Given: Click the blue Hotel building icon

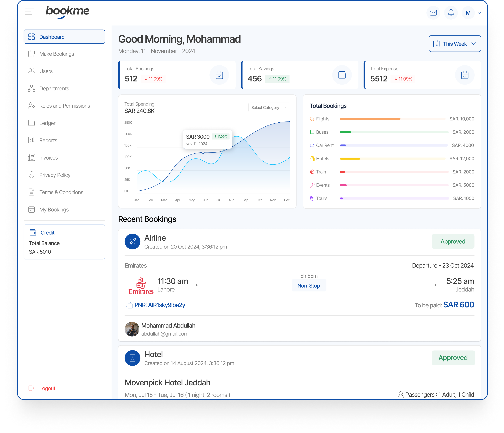Looking at the screenshot, I should tap(132, 358).
